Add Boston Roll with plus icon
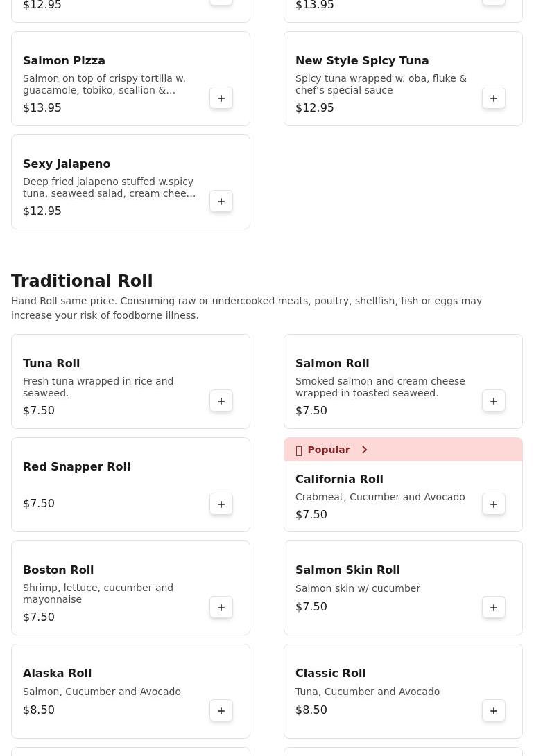Screen dimensions: 534x756 coord(221,608)
